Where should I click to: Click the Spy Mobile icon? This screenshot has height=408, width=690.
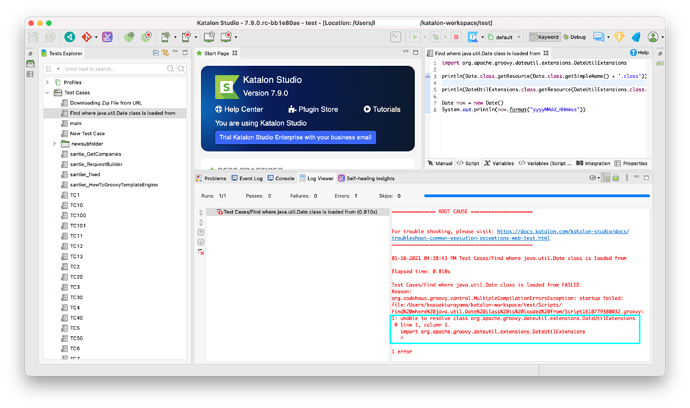coord(165,37)
